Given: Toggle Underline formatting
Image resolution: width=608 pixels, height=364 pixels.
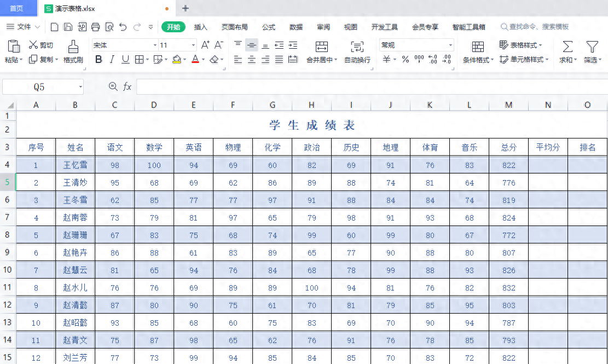Looking at the screenshot, I should point(125,59).
